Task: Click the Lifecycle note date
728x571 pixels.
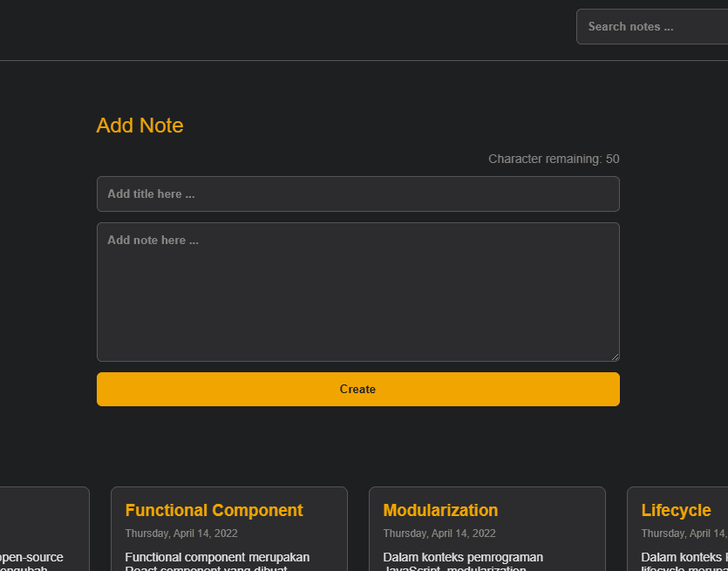Action: tap(684, 534)
